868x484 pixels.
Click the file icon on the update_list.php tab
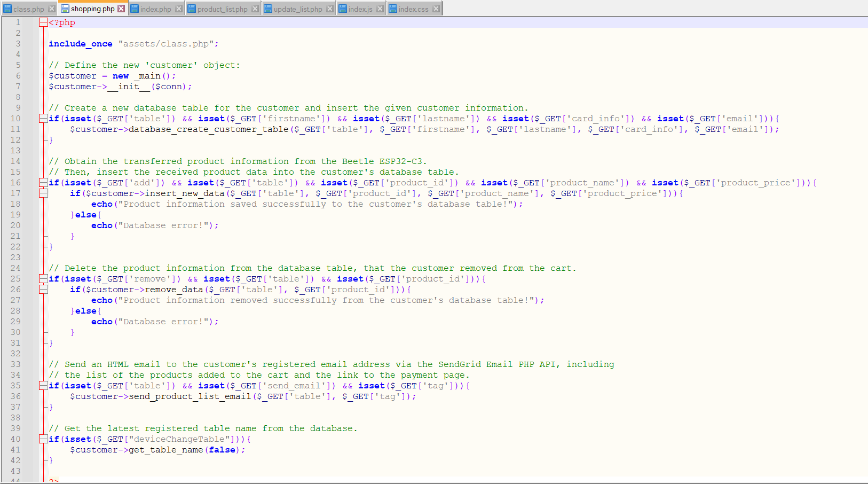268,8
